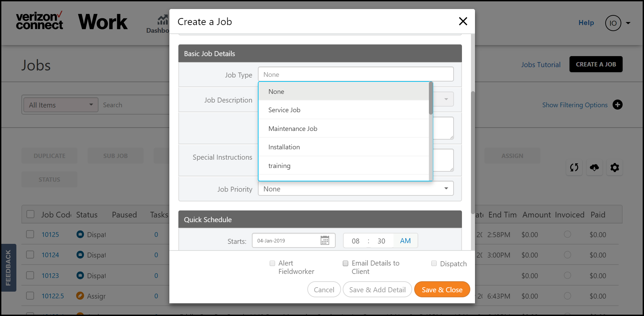
Task: Click the Cancel button
Action: click(x=324, y=290)
